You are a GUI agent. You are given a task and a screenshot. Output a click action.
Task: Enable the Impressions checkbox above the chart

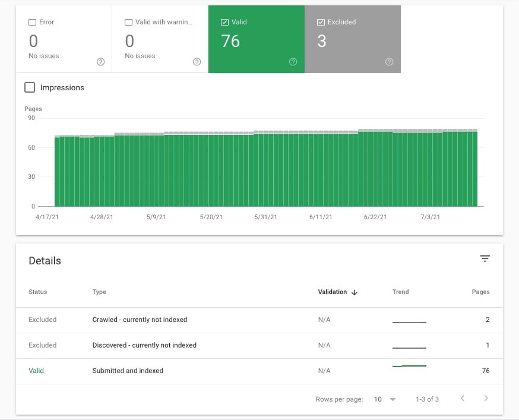pyautogui.click(x=30, y=87)
